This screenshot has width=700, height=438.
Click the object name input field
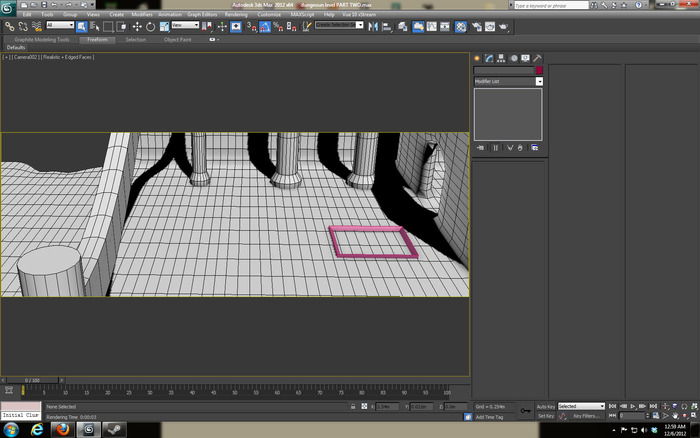click(x=504, y=70)
